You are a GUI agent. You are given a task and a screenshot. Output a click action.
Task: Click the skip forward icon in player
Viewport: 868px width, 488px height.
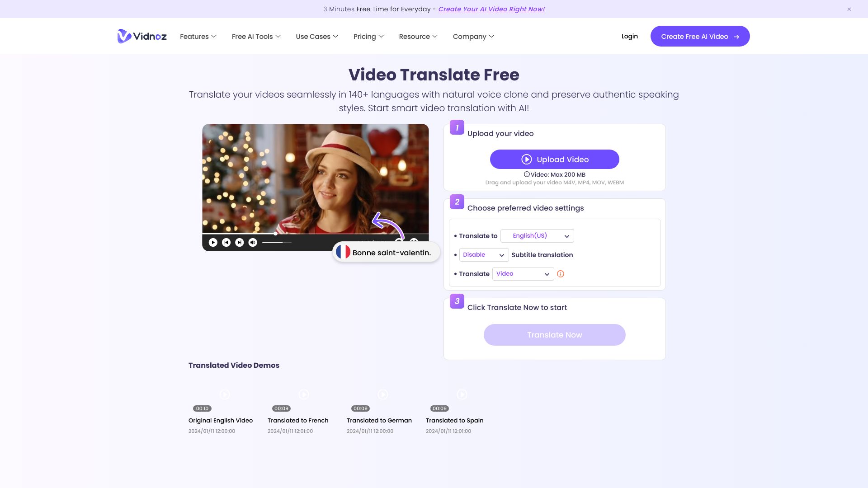click(239, 242)
